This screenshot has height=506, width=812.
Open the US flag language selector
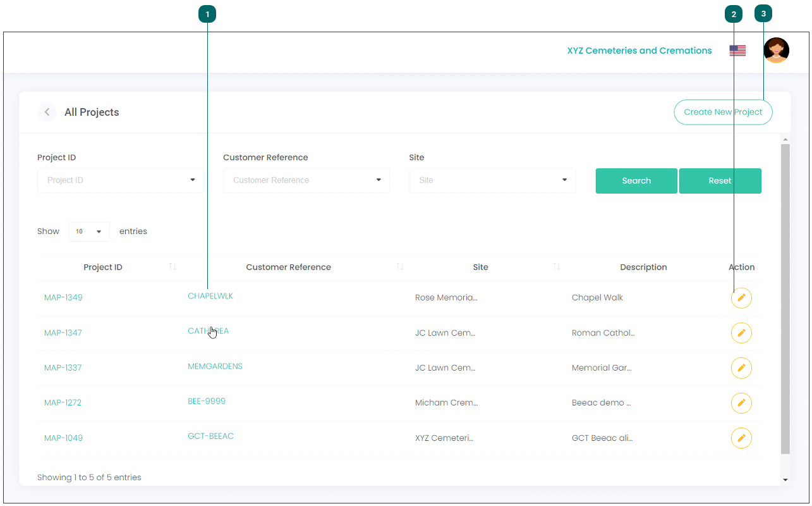click(737, 51)
